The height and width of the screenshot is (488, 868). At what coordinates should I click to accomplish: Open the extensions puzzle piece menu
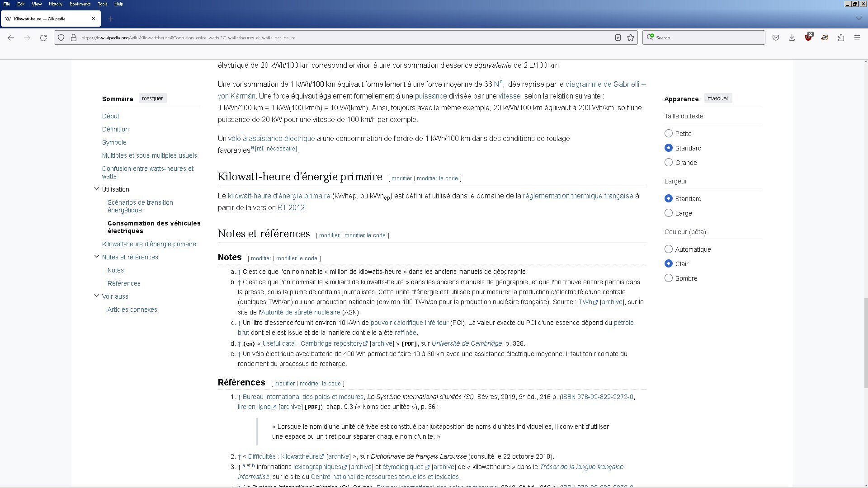[841, 38]
